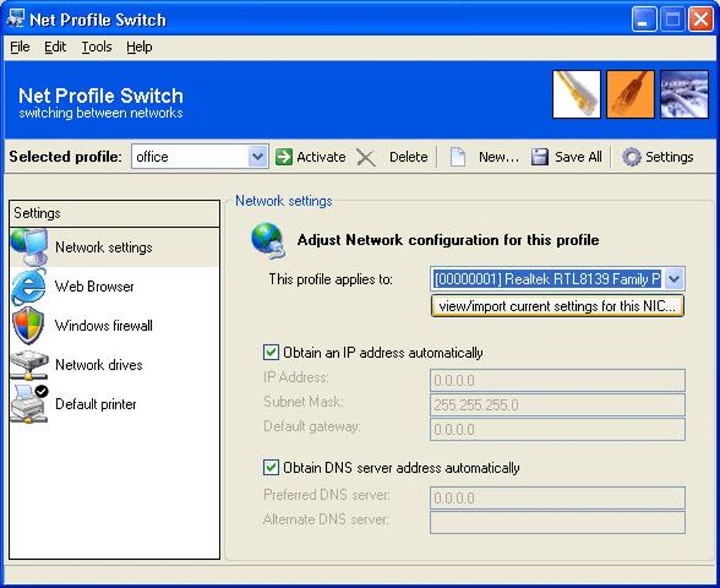Select the Network drives disk icon
Image resolution: width=720 pixels, height=588 pixels.
29,365
